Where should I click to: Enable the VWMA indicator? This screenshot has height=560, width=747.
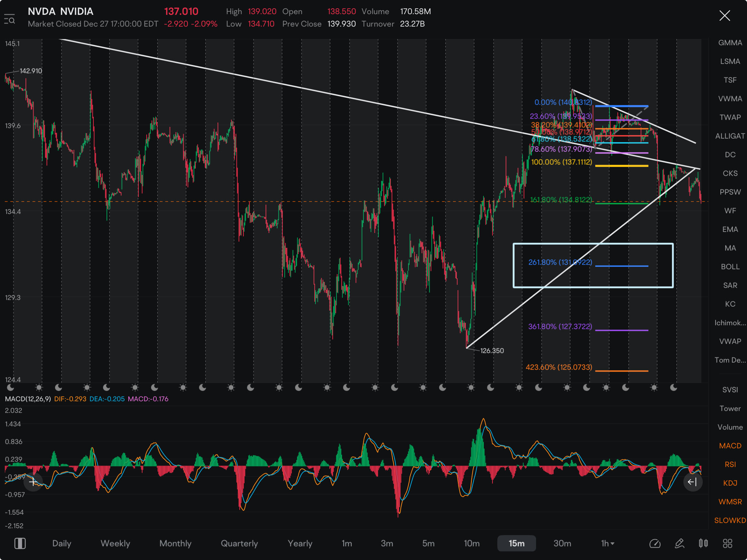click(x=730, y=99)
